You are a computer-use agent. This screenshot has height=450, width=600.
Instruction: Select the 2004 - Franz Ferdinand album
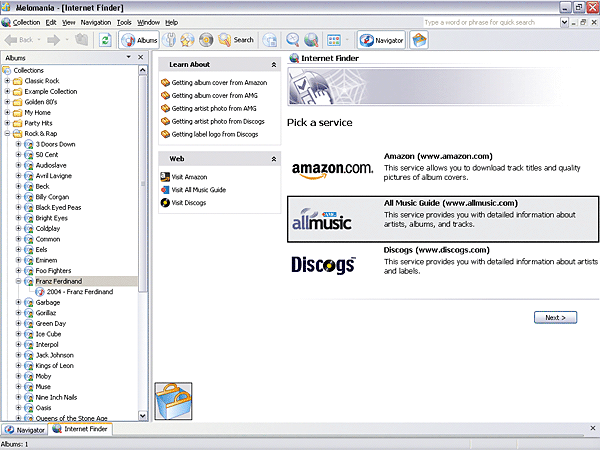click(80, 292)
